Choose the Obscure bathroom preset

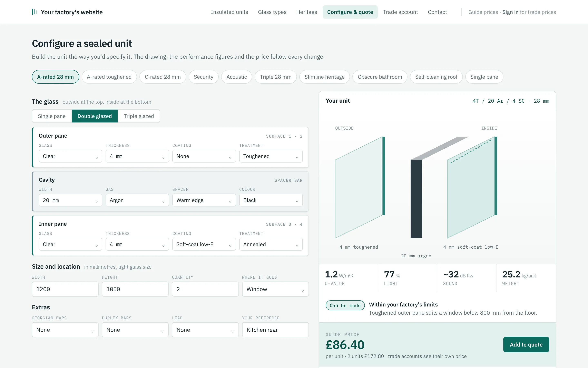point(380,77)
